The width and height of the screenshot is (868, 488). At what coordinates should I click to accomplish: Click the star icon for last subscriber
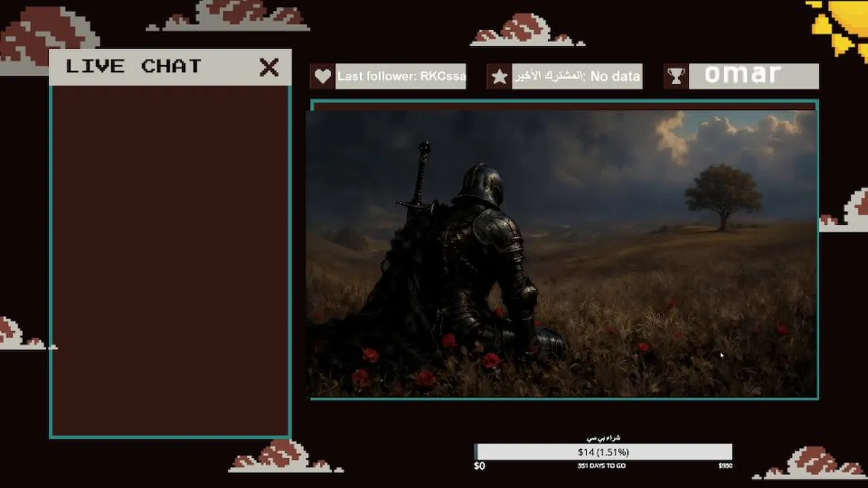click(x=500, y=77)
